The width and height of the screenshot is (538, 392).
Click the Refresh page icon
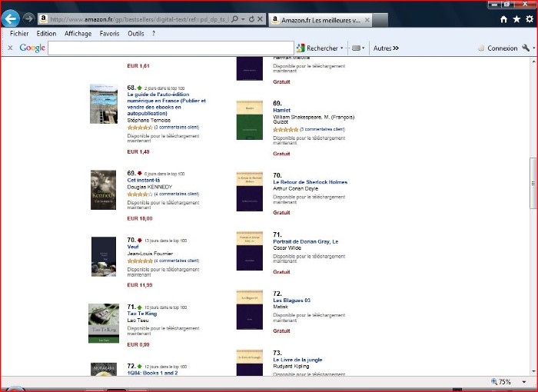[x=251, y=19]
